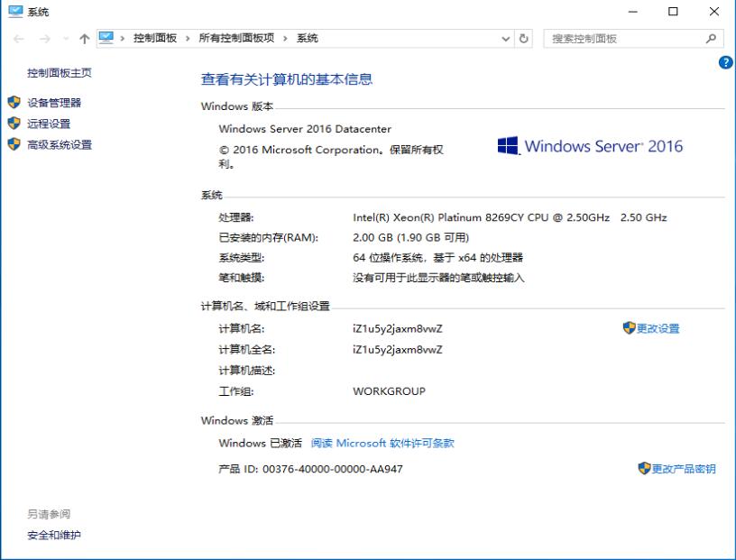Image resolution: width=736 pixels, height=560 pixels.
Task: Click the search magnifier icon
Action: click(x=711, y=39)
